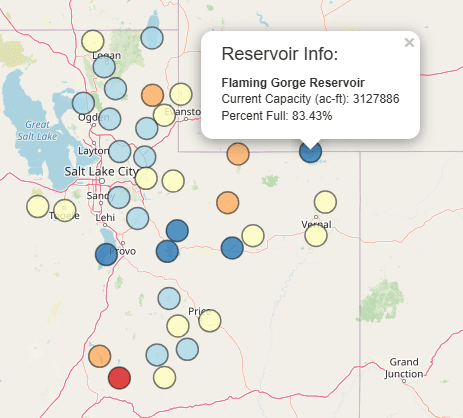Click the 'Reservoir Info:' heading
This screenshot has height=418, width=463.
tap(280, 54)
